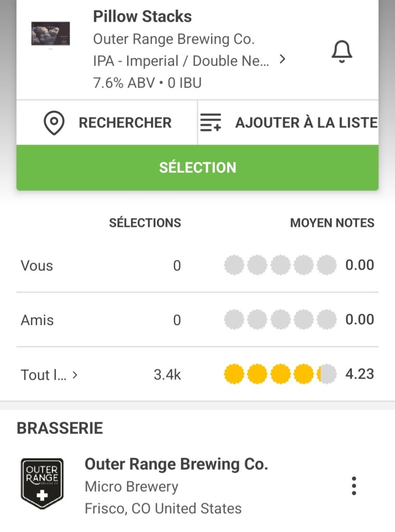View the 3.4k total check-ins count

tap(167, 374)
